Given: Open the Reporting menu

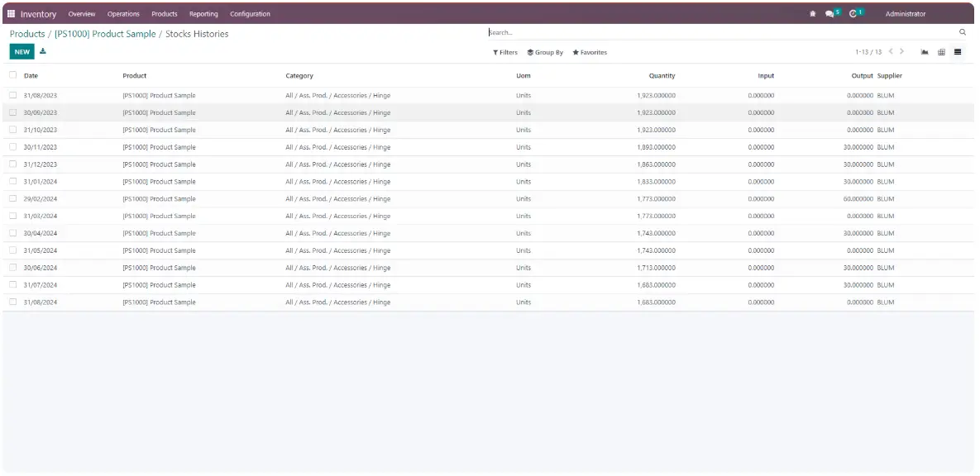Looking at the screenshot, I should 203,14.
